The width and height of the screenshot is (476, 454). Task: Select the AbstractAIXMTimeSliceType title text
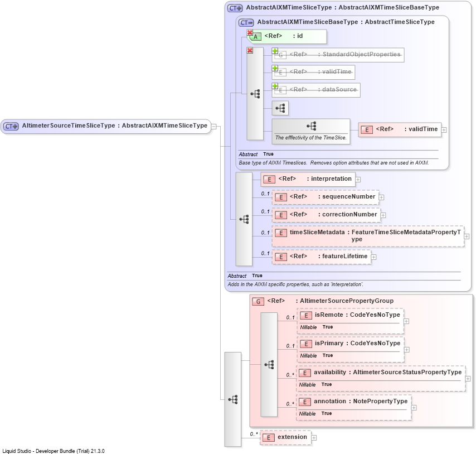[343, 7]
